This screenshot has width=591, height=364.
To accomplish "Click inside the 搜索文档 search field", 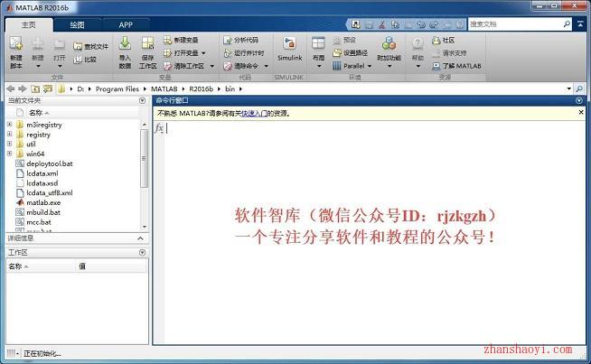I will (515, 24).
